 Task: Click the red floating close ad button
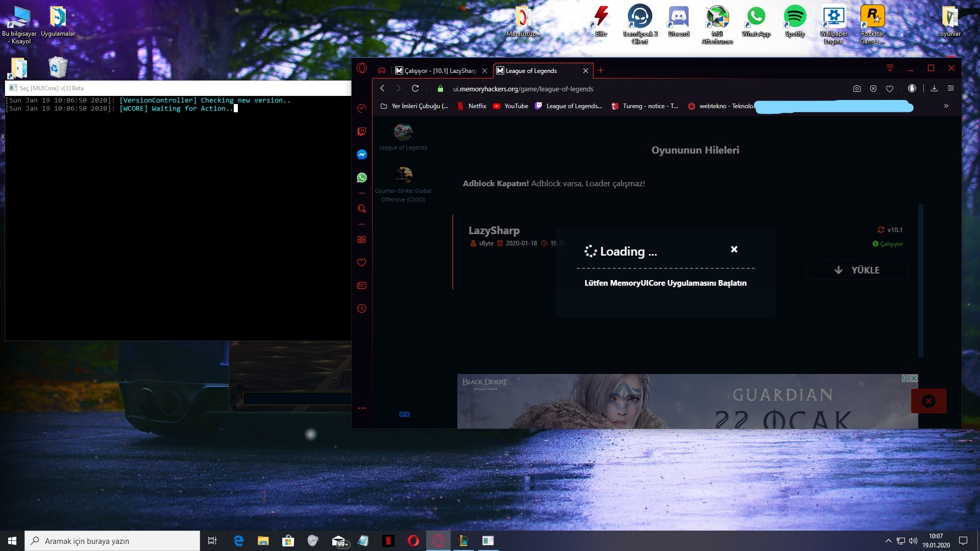928,401
